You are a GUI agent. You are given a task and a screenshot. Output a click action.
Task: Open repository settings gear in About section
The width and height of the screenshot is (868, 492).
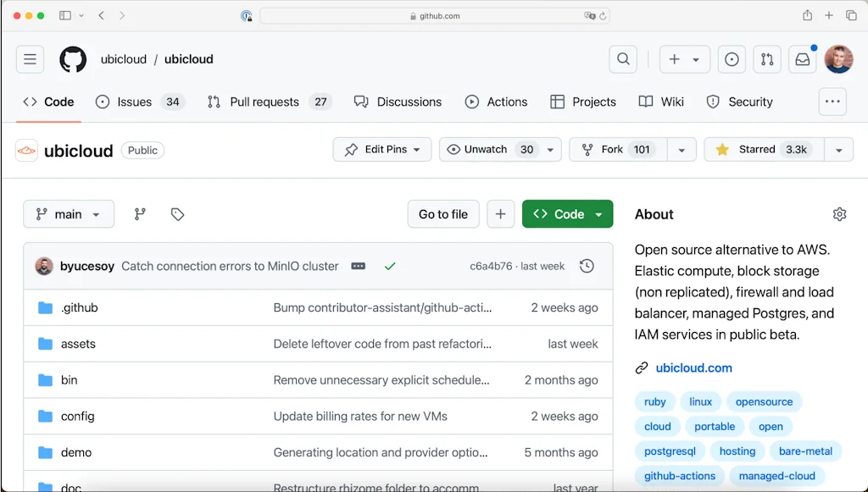[x=839, y=214]
